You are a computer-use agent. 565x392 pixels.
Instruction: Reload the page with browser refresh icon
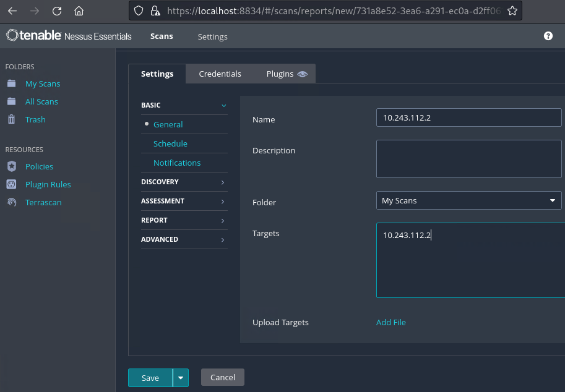click(57, 11)
